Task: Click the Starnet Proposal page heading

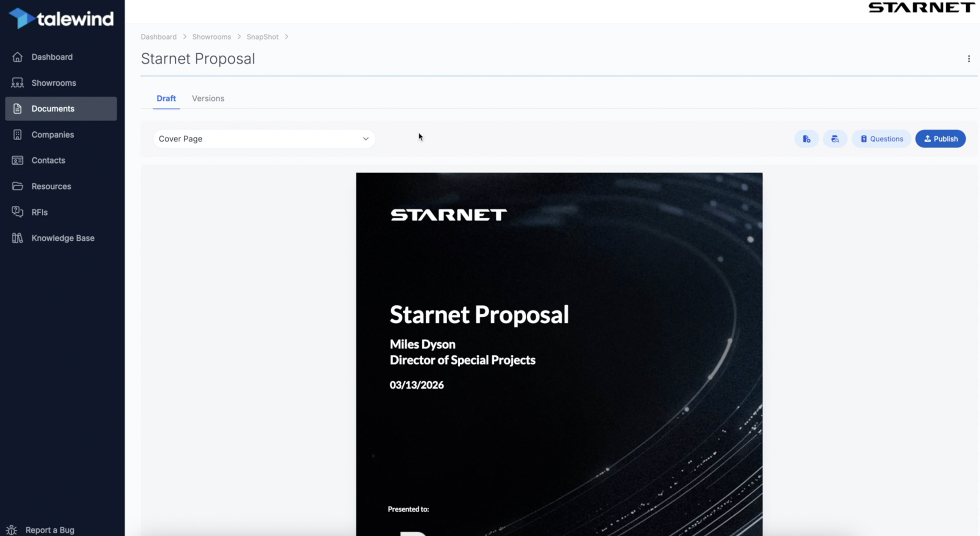Action: [x=198, y=59]
